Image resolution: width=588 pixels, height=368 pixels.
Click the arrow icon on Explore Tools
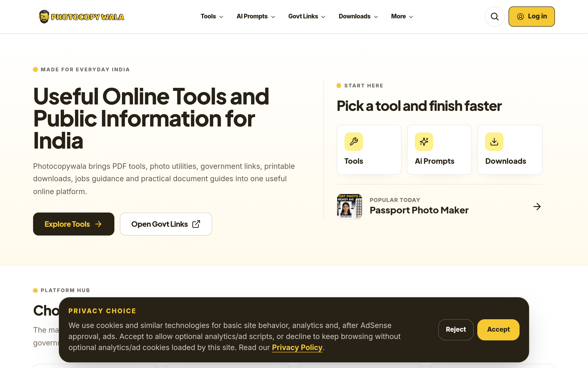98,224
